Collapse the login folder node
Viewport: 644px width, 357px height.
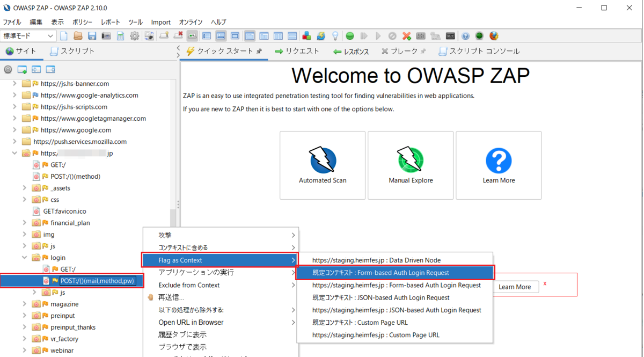(25, 258)
